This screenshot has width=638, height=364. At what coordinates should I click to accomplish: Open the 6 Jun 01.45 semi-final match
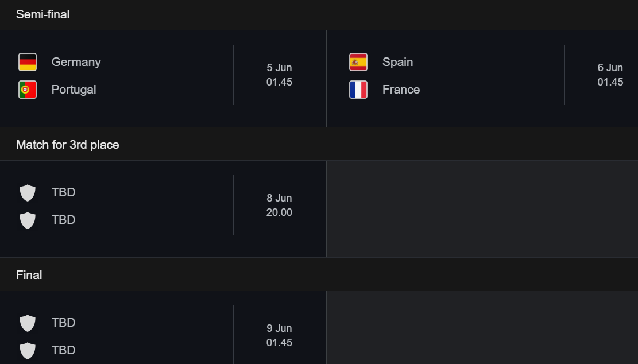point(482,79)
